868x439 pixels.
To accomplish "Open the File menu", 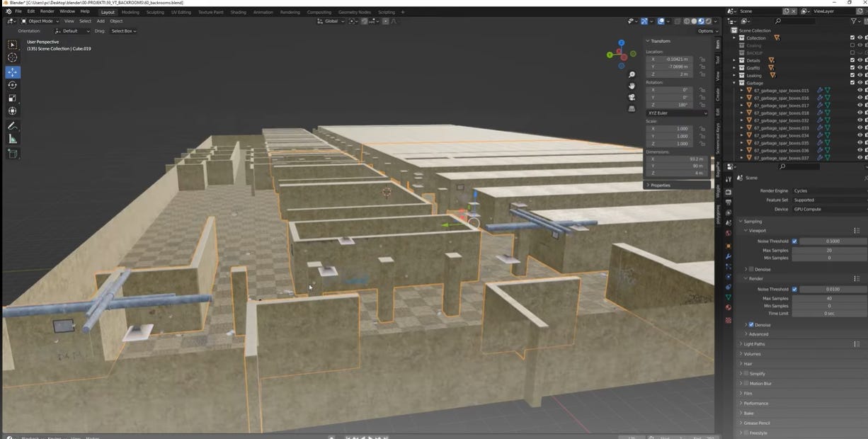I will tap(18, 11).
